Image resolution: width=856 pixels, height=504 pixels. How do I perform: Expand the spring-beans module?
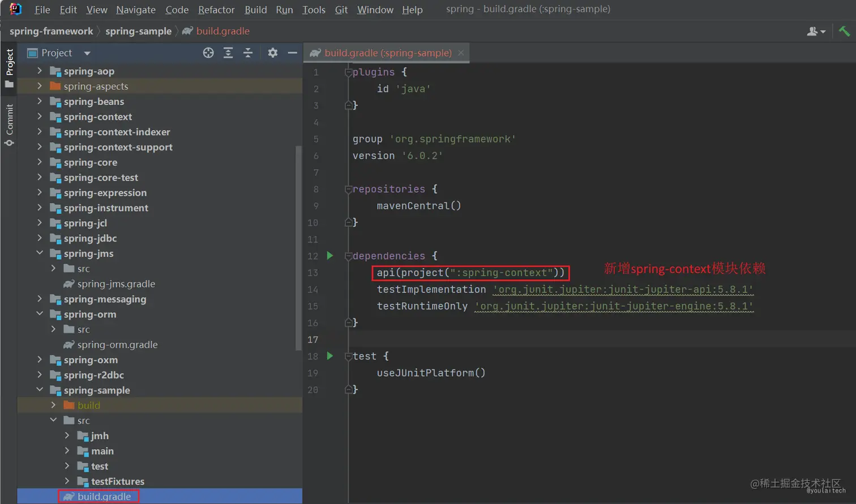[39, 101]
